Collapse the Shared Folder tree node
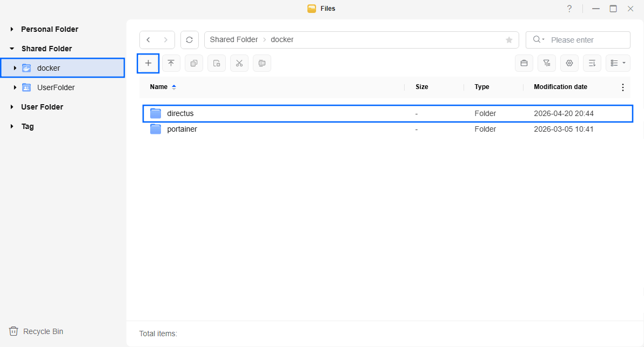Image resolution: width=644 pixels, height=347 pixels. coord(12,49)
